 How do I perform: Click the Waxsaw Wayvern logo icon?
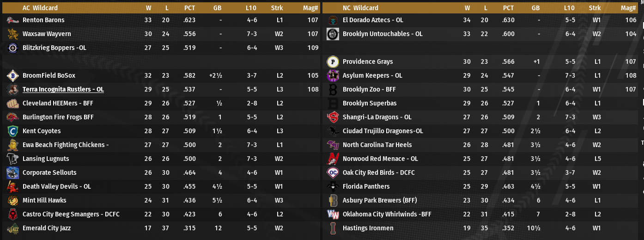[13, 34]
